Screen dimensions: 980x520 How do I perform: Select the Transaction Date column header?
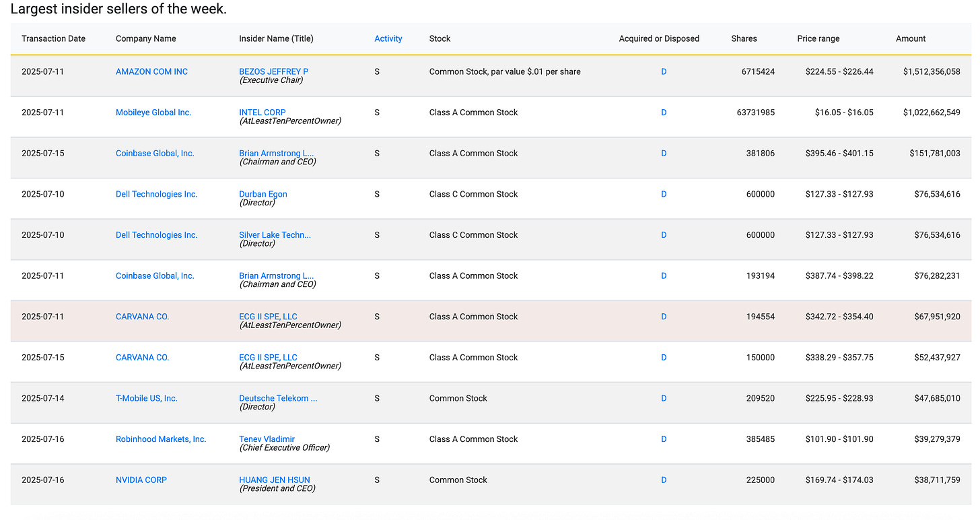(53, 38)
